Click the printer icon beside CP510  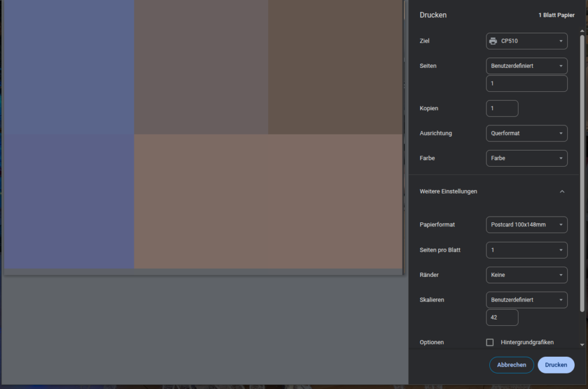click(x=493, y=41)
